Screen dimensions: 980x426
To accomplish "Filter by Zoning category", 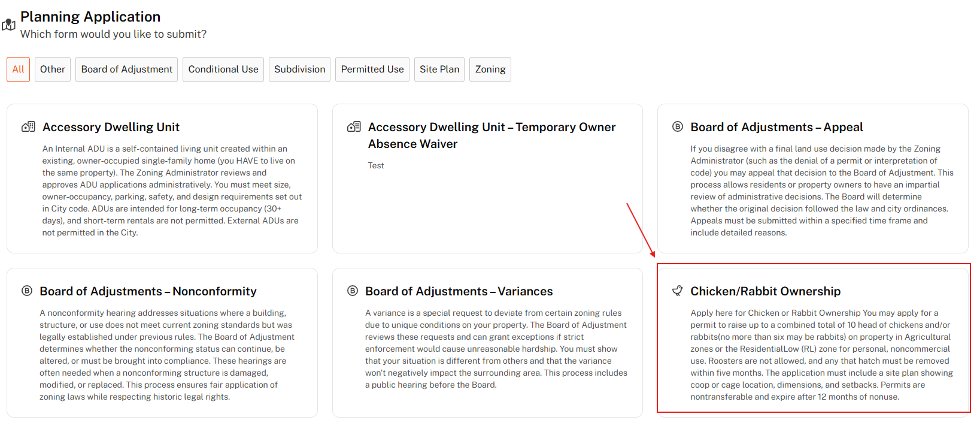I will click(490, 70).
